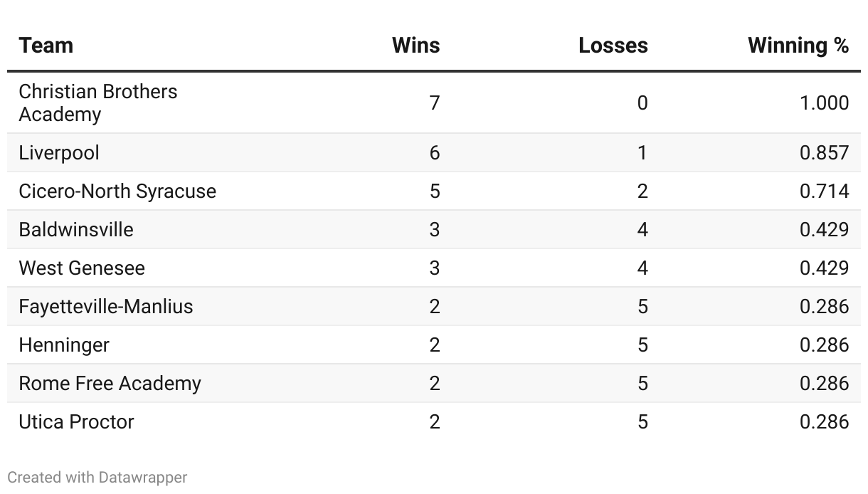This screenshot has height=494, width=868.
Task: Click the Losses column header
Action: point(613,46)
